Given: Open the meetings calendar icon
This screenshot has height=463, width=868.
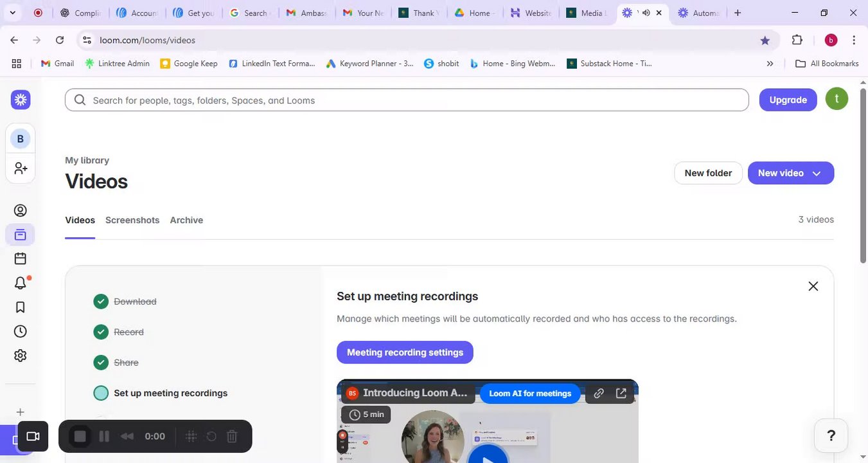Looking at the screenshot, I should coord(21,259).
